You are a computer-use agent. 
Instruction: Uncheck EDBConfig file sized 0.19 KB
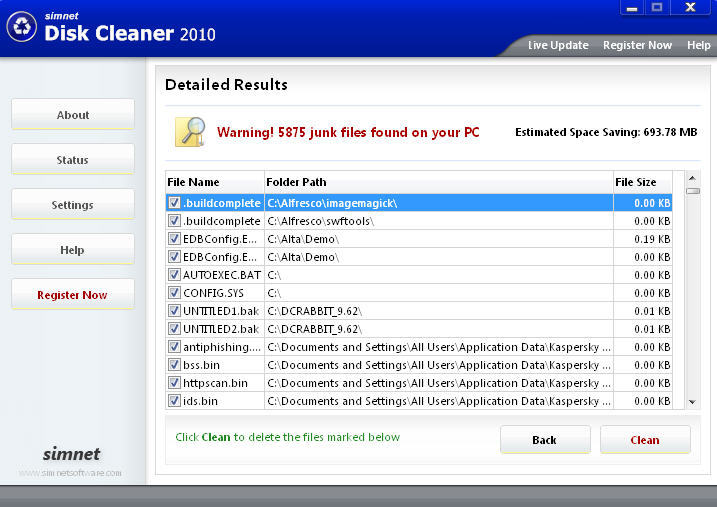(x=174, y=239)
